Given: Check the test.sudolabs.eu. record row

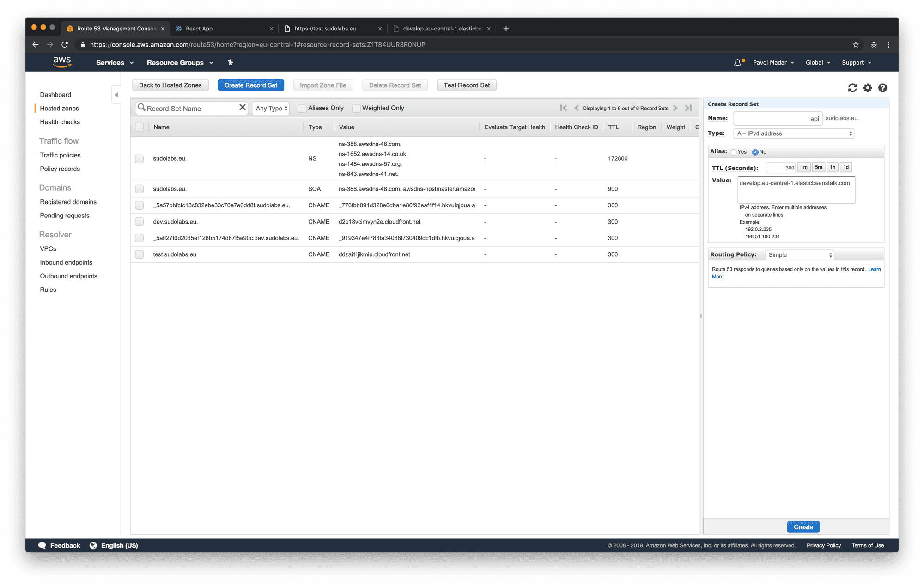Looking at the screenshot, I should (x=139, y=254).
